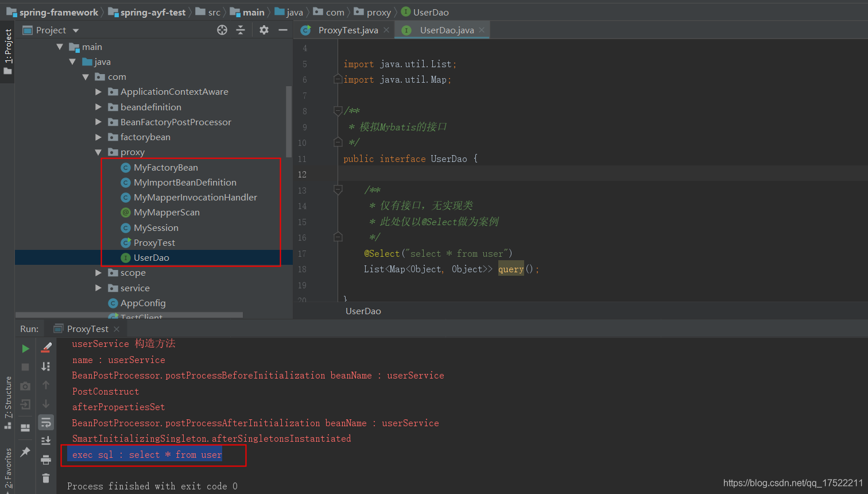Rerun ProxyTest with green play button

point(25,348)
